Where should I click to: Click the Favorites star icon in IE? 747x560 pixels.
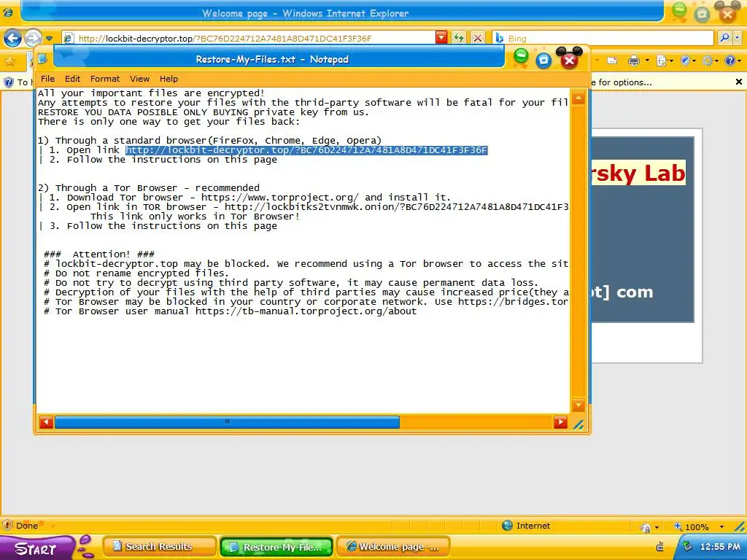point(9,61)
